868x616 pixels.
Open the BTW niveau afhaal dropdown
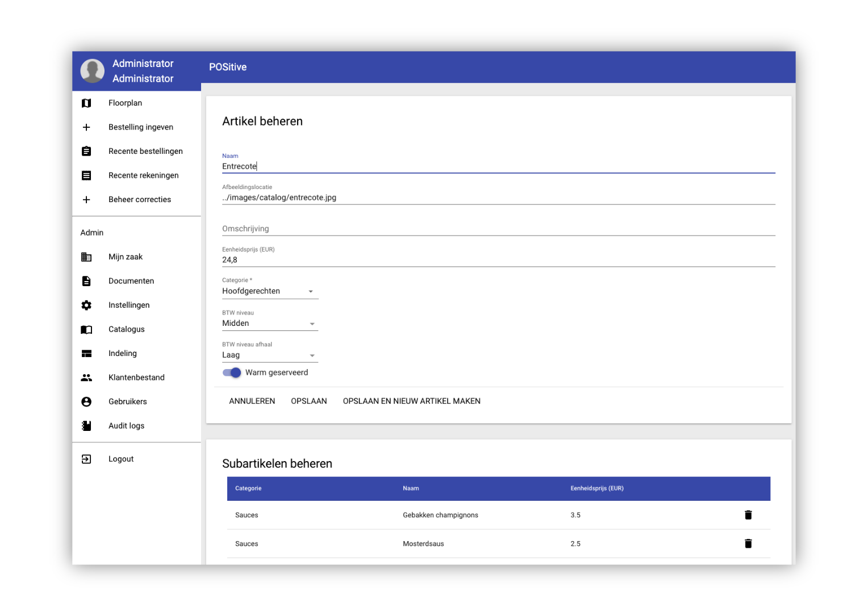(x=269, y=355)
